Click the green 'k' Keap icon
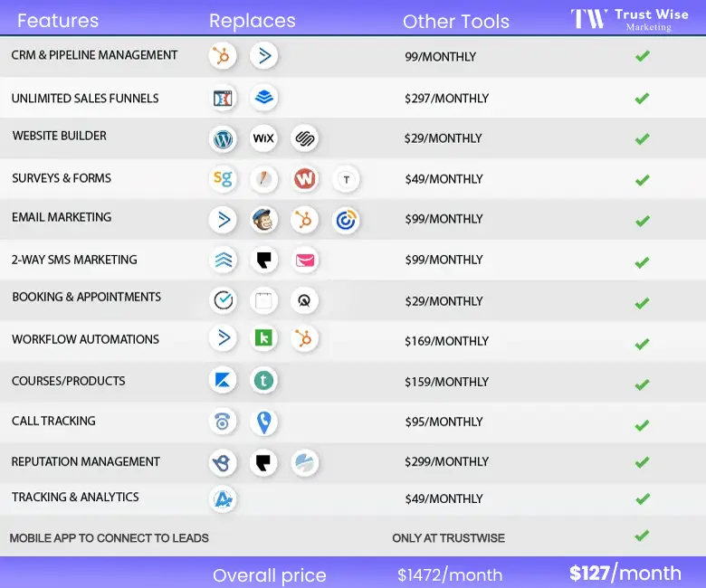 tap(264, 337)
